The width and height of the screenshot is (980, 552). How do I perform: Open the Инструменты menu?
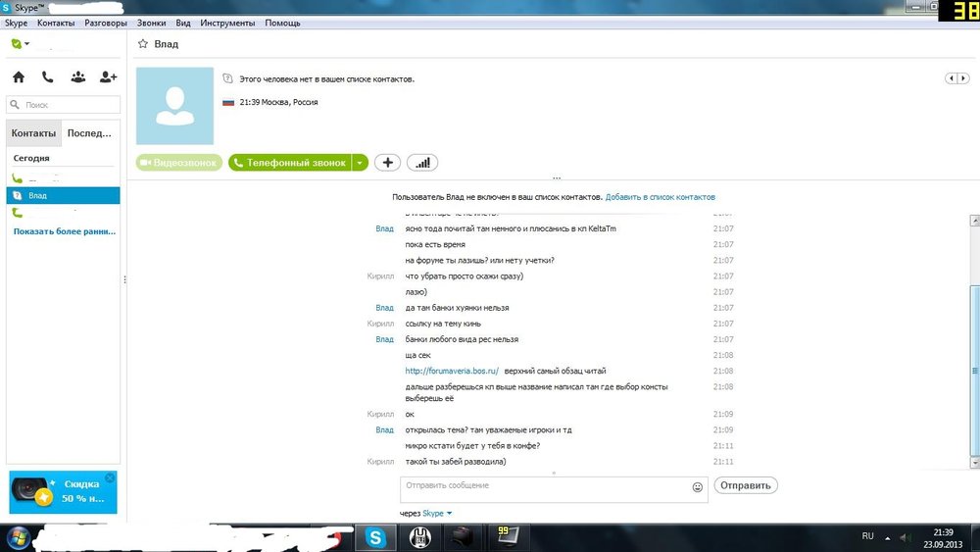point(228,23)
